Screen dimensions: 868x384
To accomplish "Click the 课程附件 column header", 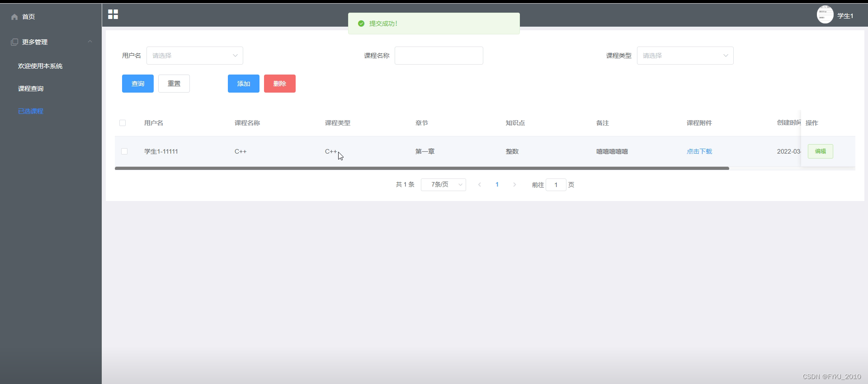I will [699, 123].
